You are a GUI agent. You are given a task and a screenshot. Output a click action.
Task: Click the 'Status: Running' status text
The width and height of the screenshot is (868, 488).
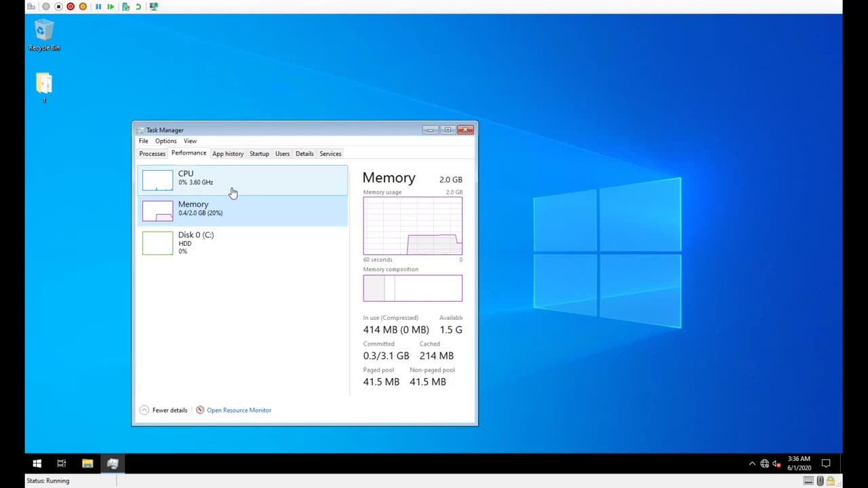48,481
